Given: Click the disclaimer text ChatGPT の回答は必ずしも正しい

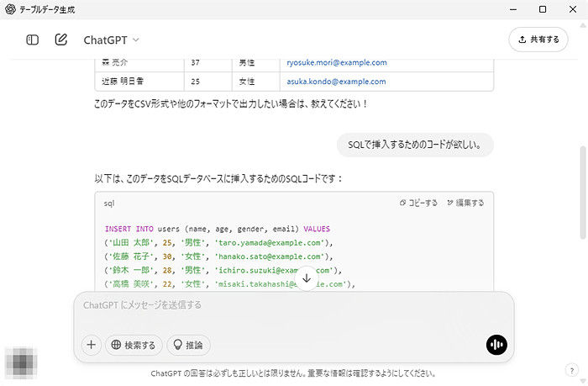Looking at the screenshot, I should point(293,373).
